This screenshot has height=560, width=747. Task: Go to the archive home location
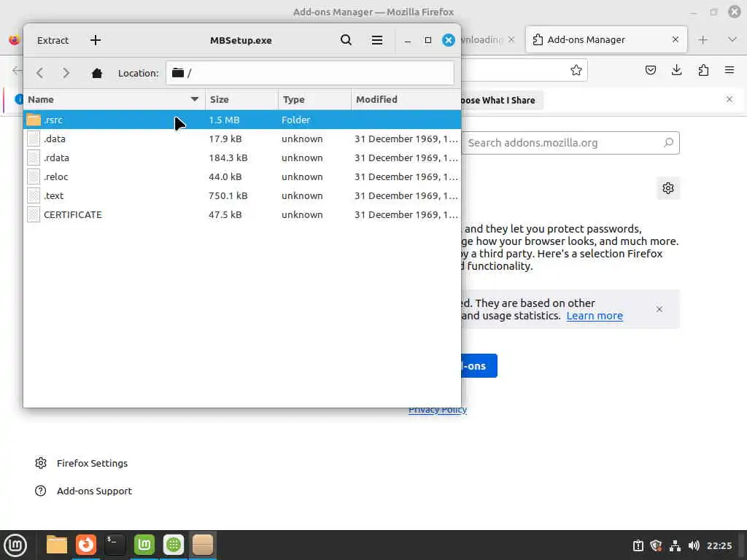(97, 73)
